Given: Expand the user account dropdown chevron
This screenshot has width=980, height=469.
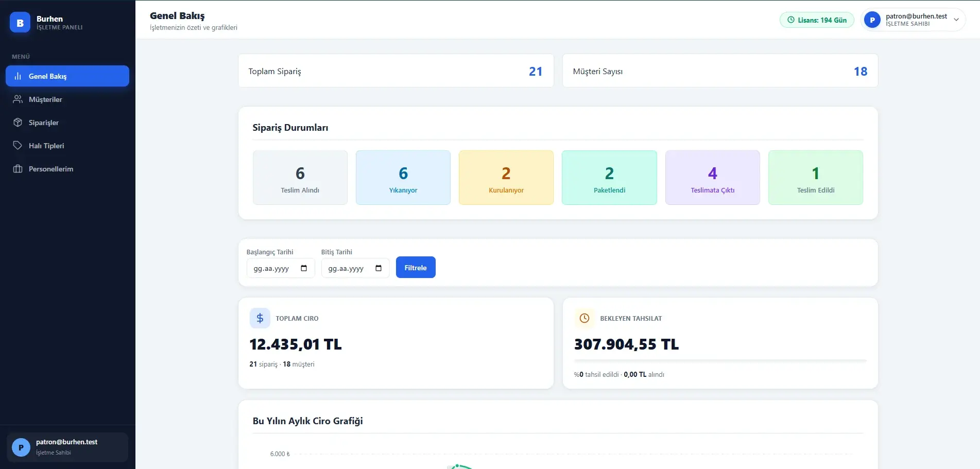Looking at the screenshot, I should [956, 20].
